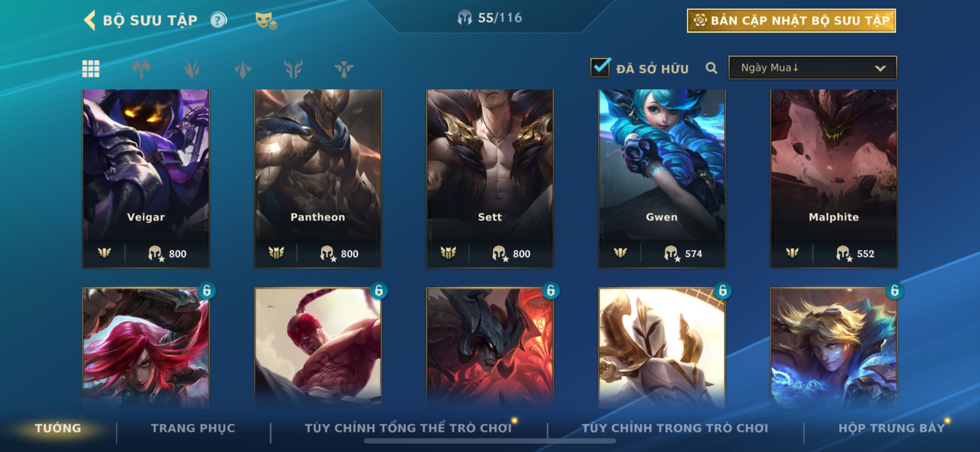980x452 pixels.
Task: Open the Ngày Mua sort dropdown
Action: [813, 68]
